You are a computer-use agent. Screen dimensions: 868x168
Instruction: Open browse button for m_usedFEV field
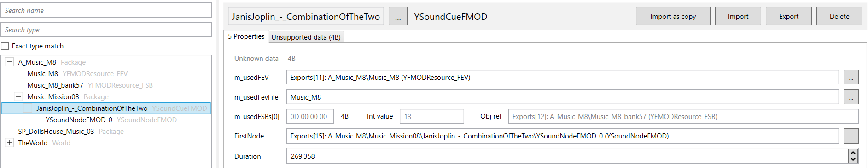click(851, 78)
